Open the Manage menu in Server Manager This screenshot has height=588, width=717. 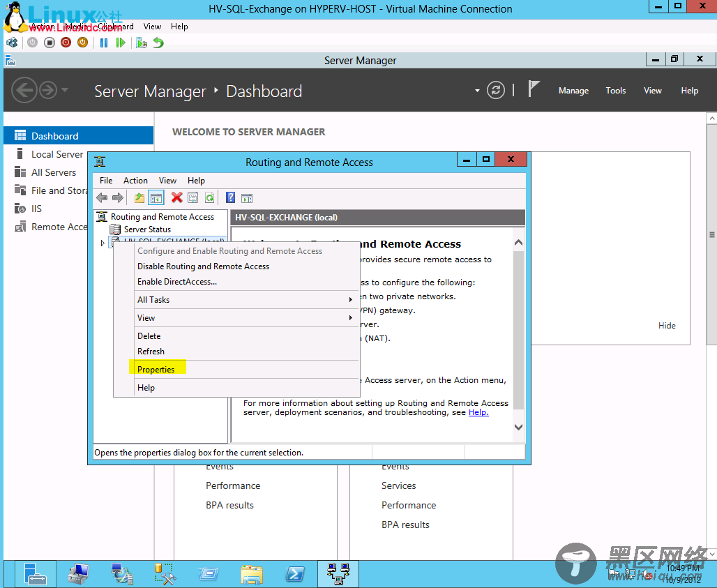tap(573, 91)
